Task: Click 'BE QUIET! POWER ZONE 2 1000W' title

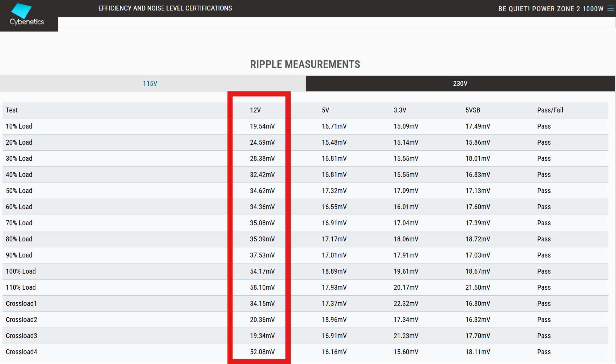Action: coord(551,9)
